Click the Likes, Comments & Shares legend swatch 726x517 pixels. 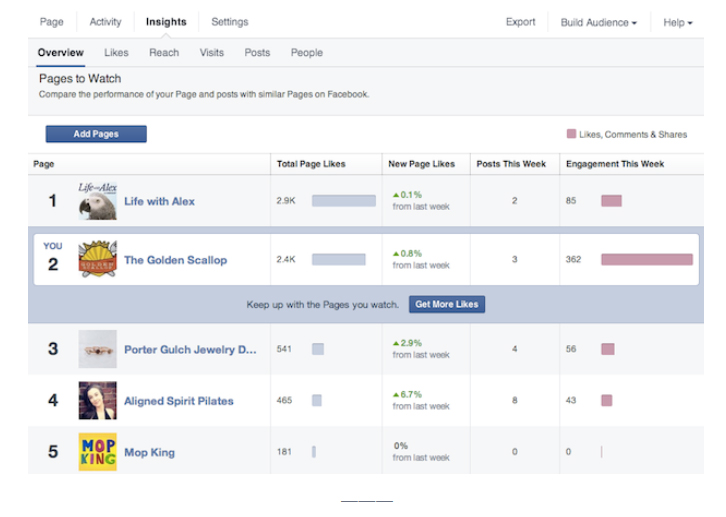(571, 134)
